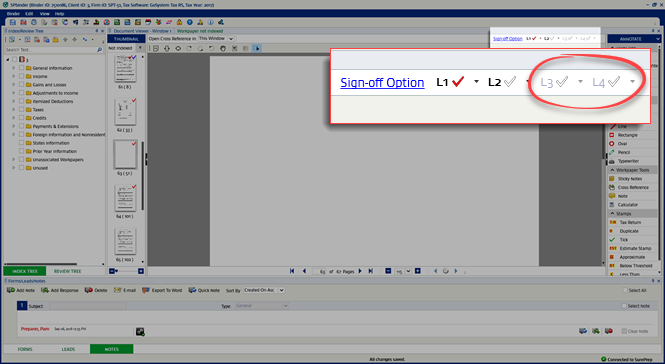Switch to the Forms tab
Screen dimensions: 665x364
click(x=25, y=349)
